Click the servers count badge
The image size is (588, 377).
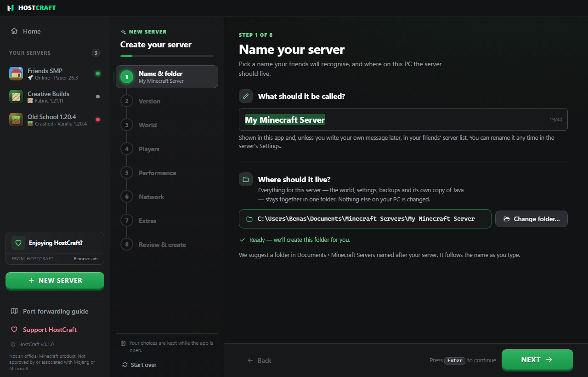click(96, 53)
